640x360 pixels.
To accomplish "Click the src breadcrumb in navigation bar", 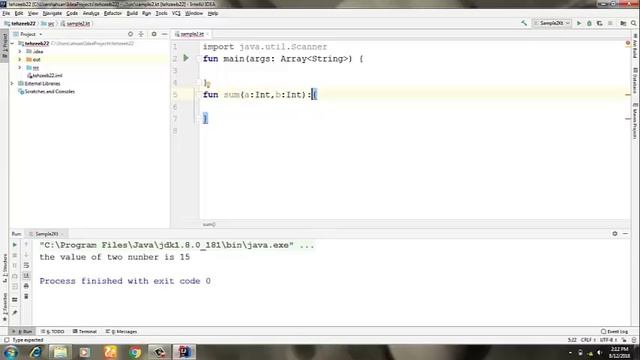I will (48, 24).
